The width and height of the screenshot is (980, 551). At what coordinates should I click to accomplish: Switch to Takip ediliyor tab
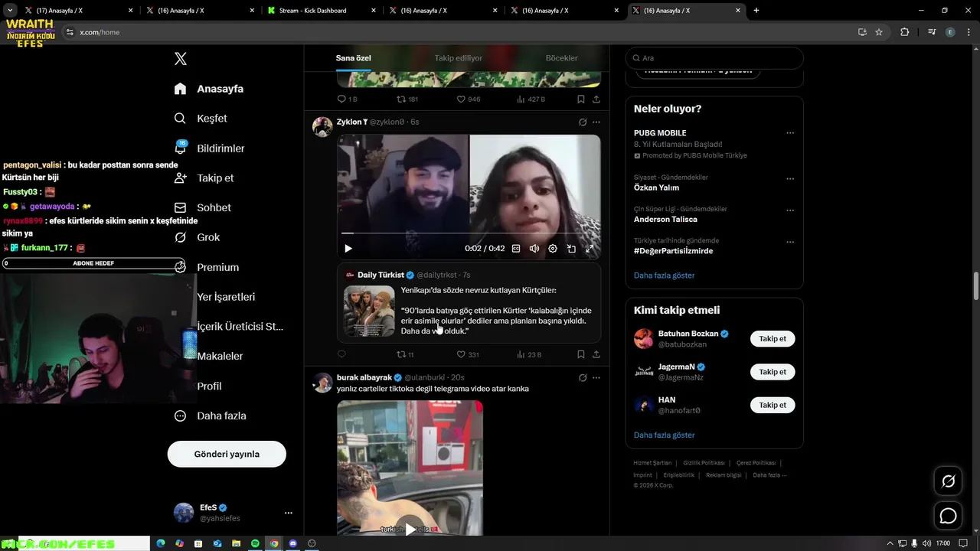tap(459, 58)
